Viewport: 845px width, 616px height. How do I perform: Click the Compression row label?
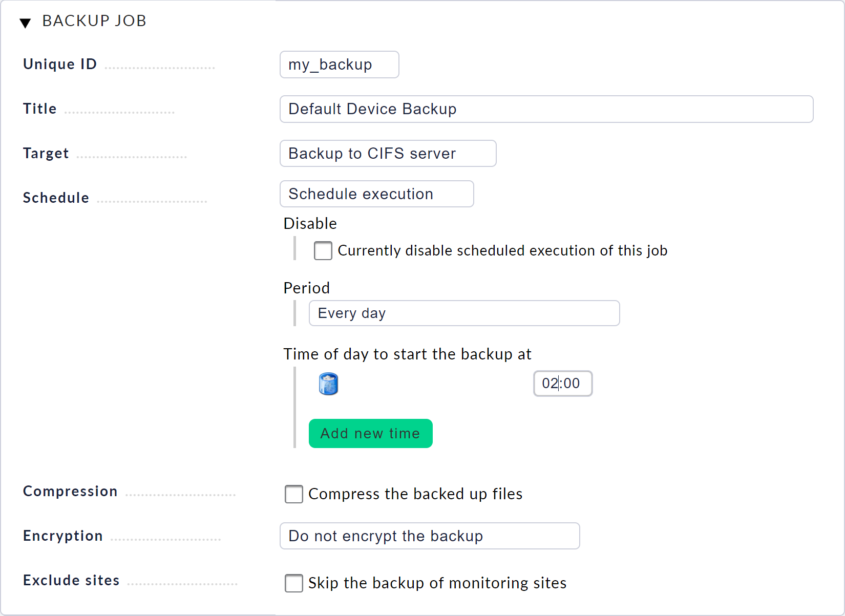coord(70,491)
